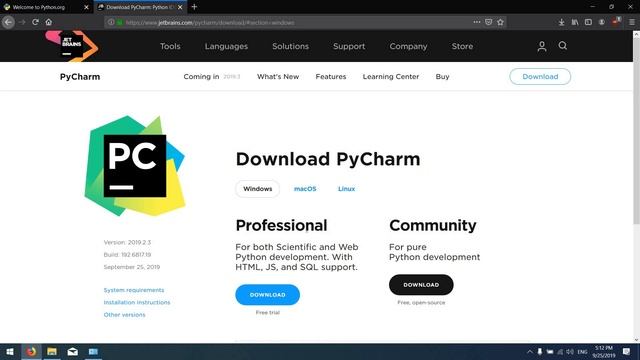The image size is (640, 360).
Task: Open Windows notification center icon
Action: click(x=626, y=352)
